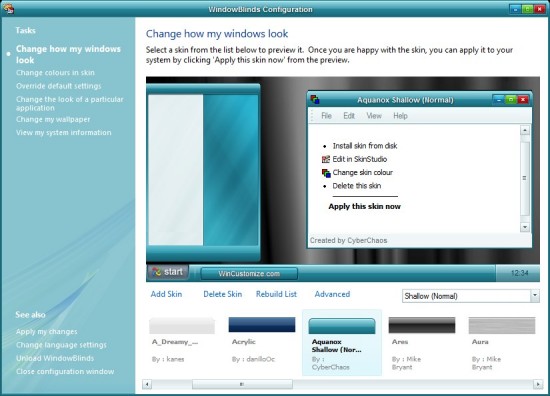The width and height of the screenshot is (550, 396).
Task: Click Add Skin link
Action: 166,294
